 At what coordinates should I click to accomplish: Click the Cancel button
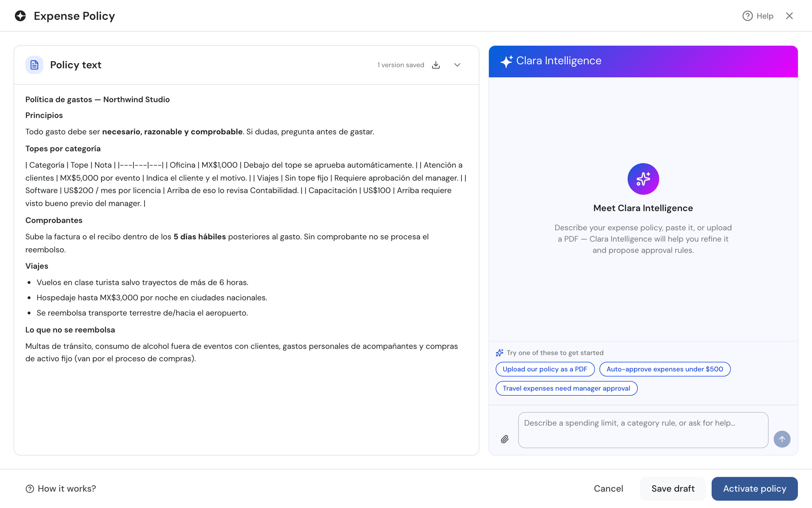(608, 489)
